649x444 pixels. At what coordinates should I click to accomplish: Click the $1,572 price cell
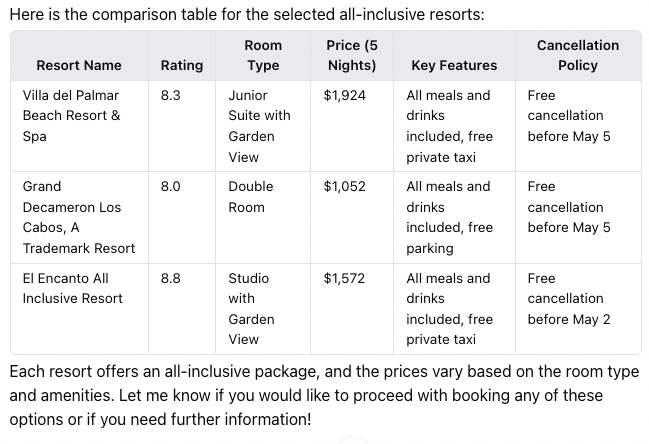(x=345, y=279)
